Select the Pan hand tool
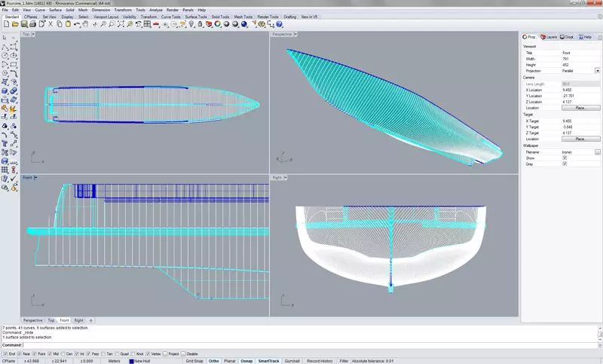The height and width of the screenshot is (364, 603). (85, 24)
